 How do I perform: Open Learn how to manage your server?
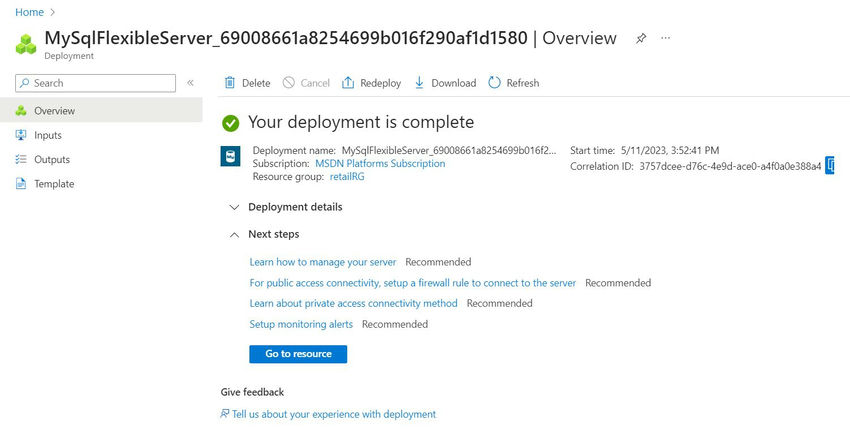tap(323, 262)
